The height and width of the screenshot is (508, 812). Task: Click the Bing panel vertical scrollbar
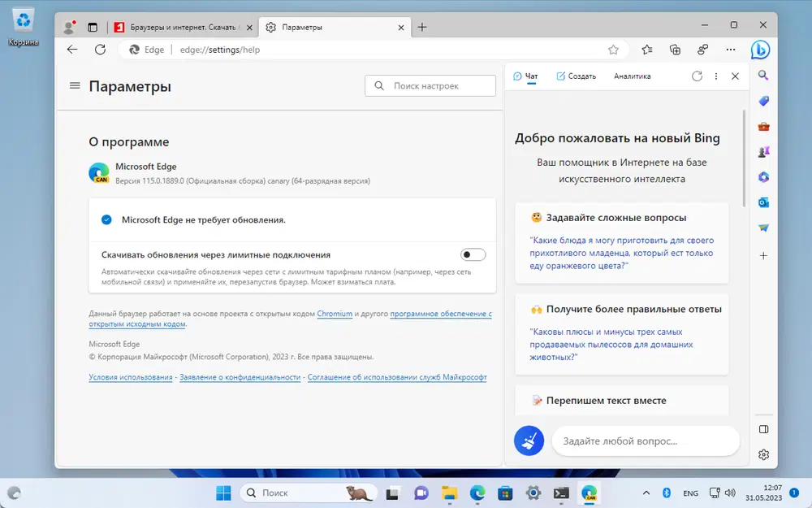coord(744,158)
